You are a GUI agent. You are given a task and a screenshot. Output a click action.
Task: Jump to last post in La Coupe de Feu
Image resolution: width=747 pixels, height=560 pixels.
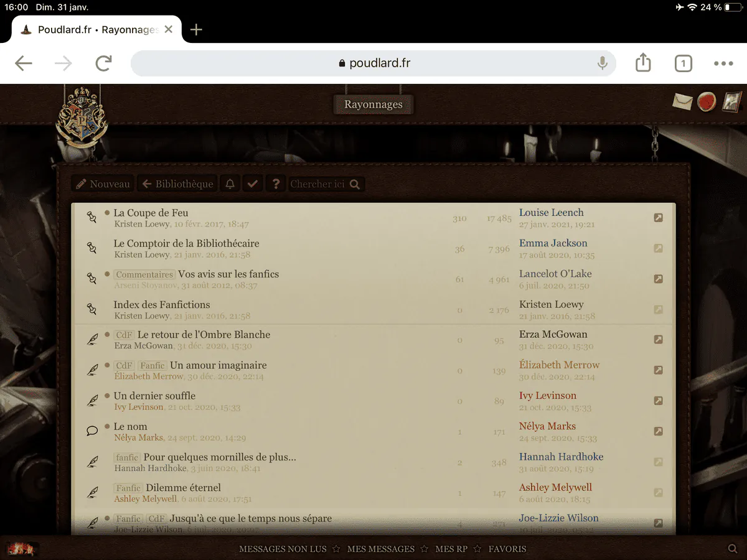(x=659, y=218)
